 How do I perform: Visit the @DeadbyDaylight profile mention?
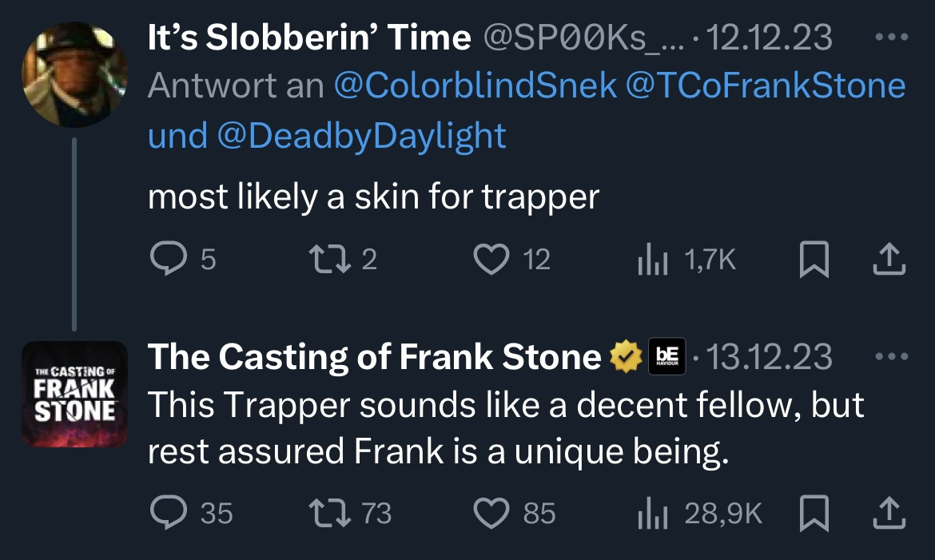pyautogui.click(x=360, y=136)
